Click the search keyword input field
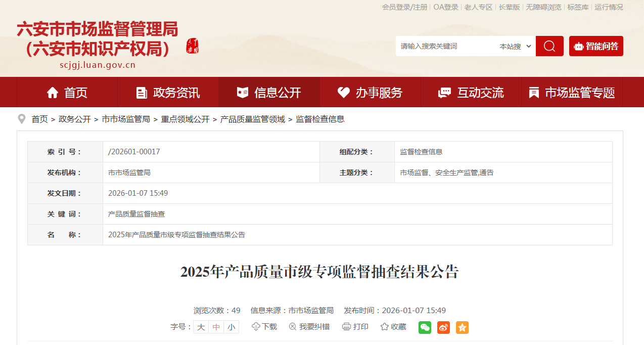This screenshot has width=644, height=345. coord(445,46)
